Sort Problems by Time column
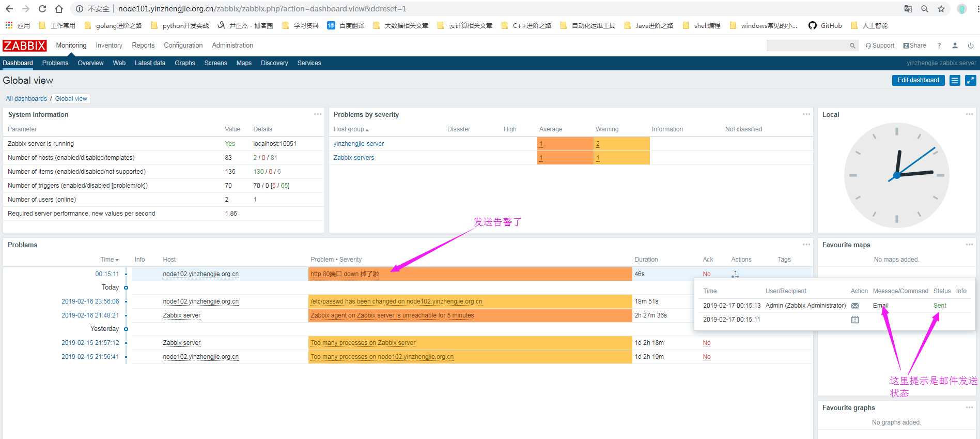 click(109, 260)
